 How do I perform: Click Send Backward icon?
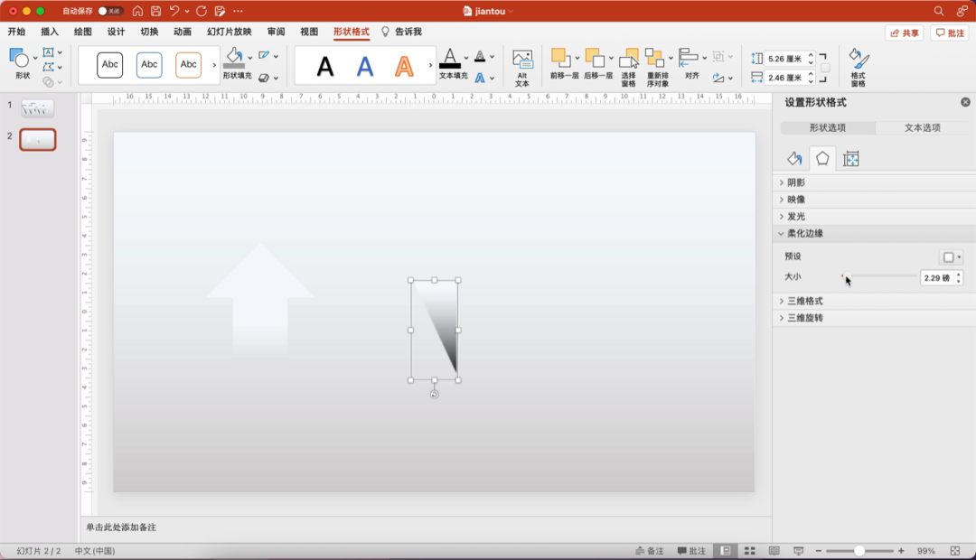595,58
